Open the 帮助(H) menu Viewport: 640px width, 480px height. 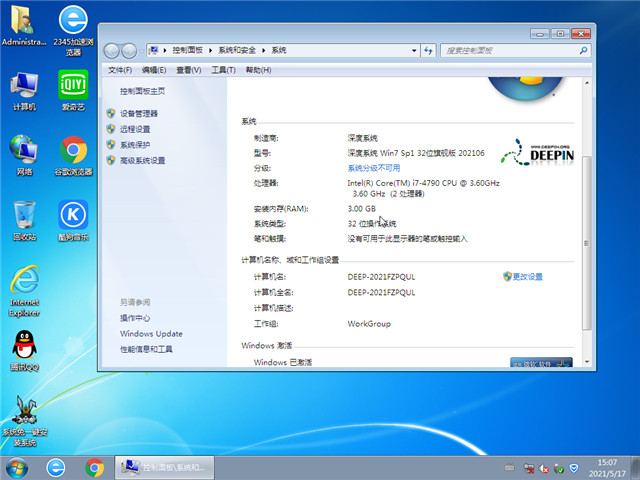coord(258,70)
